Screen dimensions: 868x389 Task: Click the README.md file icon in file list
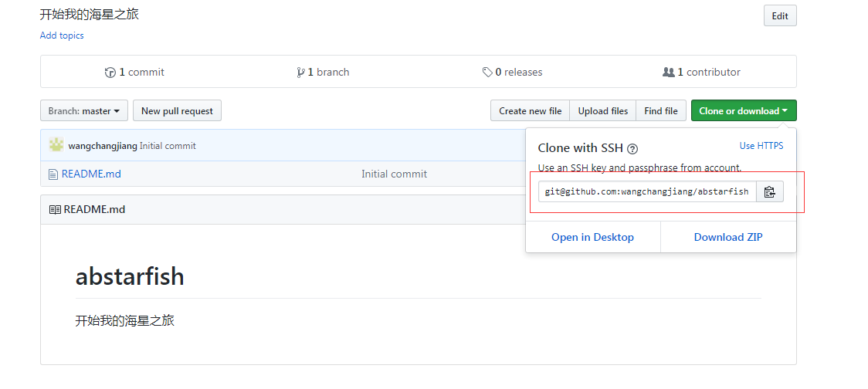pyautogui.click(x=53, y=174)
